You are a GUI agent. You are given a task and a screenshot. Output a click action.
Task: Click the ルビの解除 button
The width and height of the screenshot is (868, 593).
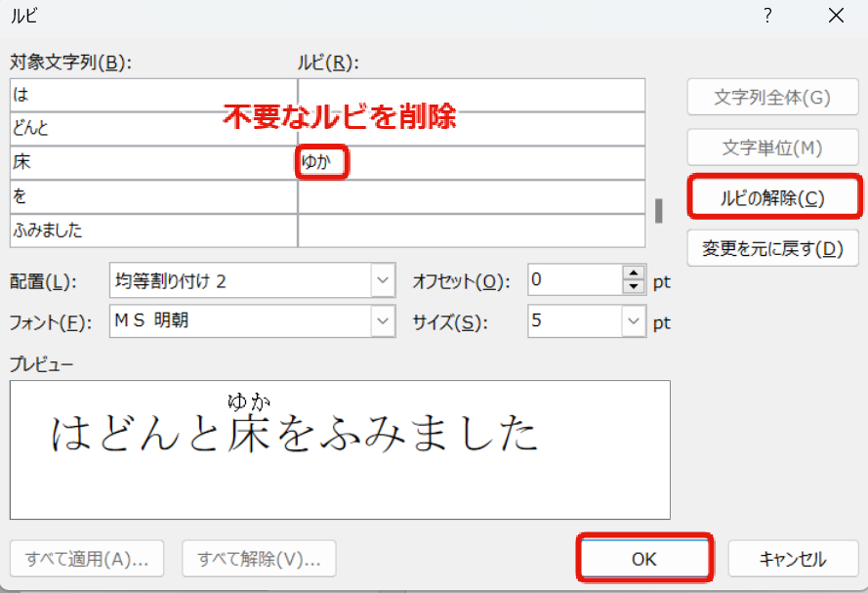[x=773, y=197]
